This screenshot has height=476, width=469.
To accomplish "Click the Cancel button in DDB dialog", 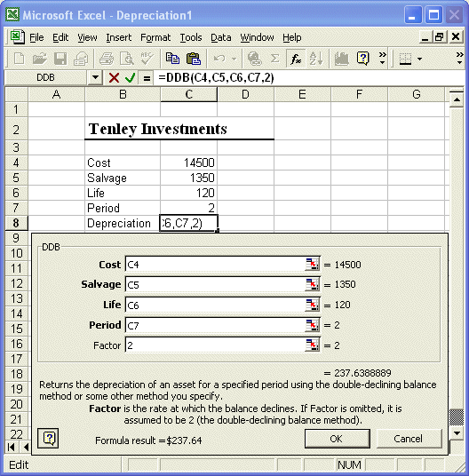I will [409, 439].
